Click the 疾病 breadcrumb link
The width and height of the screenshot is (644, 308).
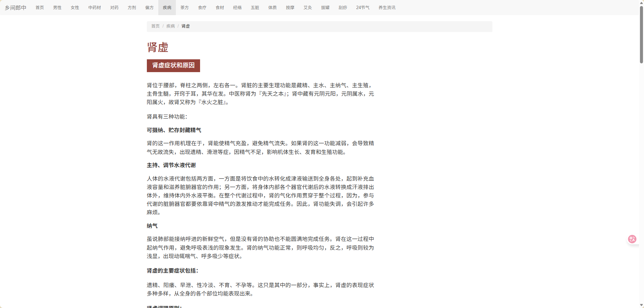coord(170,26)
